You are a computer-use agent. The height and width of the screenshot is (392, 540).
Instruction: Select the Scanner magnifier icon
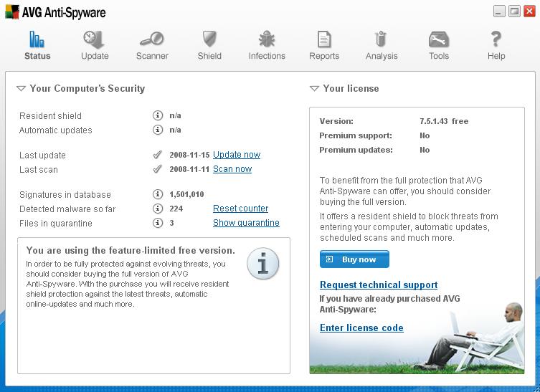pyautogui.click(x=152, y=39)
